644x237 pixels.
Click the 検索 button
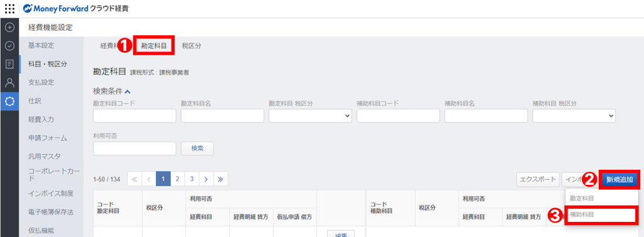(x=197, y=149)
